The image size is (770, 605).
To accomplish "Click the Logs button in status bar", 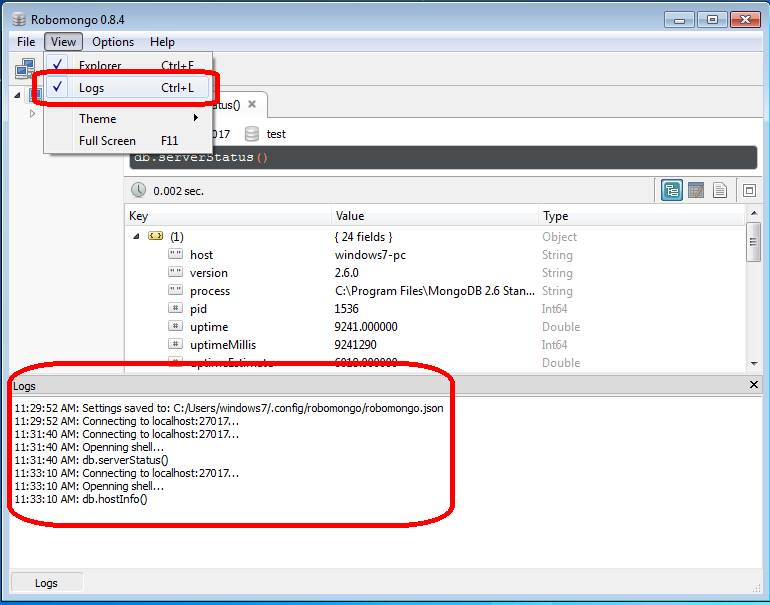I will pos(46,583).
